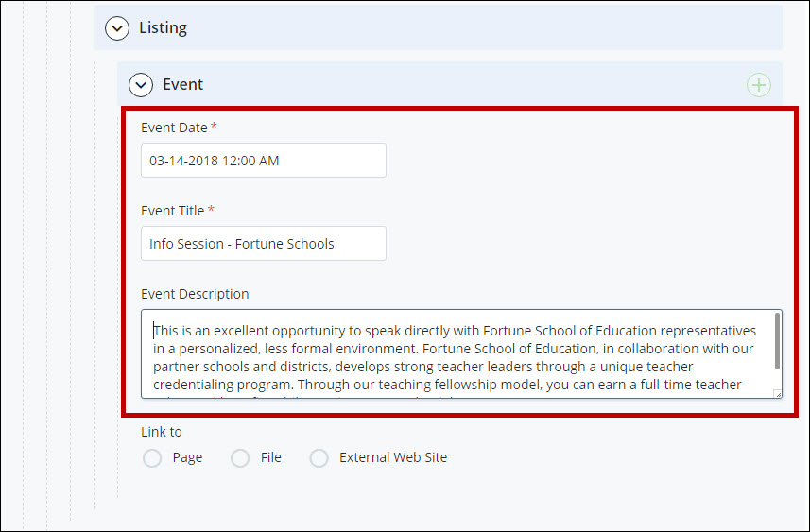Click the Event Date label

[174, 128]
